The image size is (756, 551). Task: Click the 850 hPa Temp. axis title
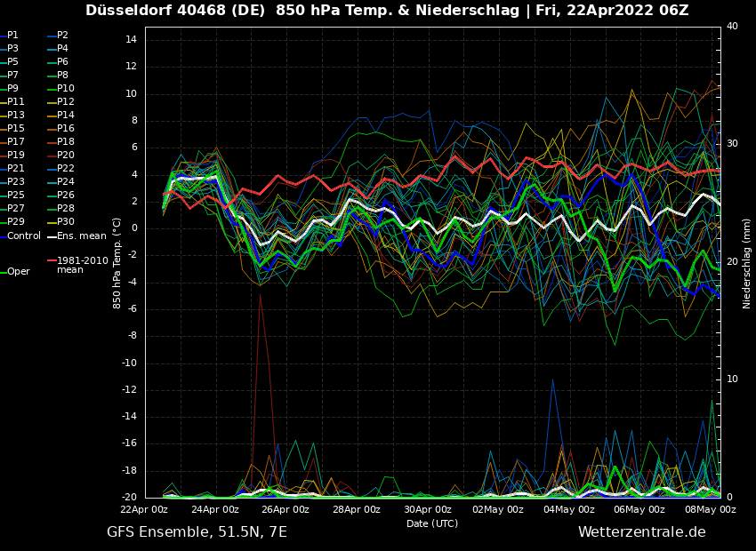point(117,263)
